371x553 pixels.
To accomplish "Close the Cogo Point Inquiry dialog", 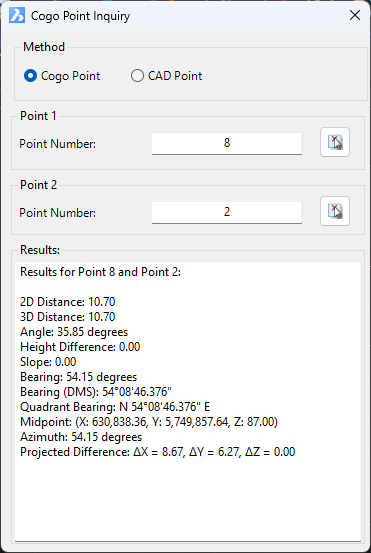I will coord(355,15).
